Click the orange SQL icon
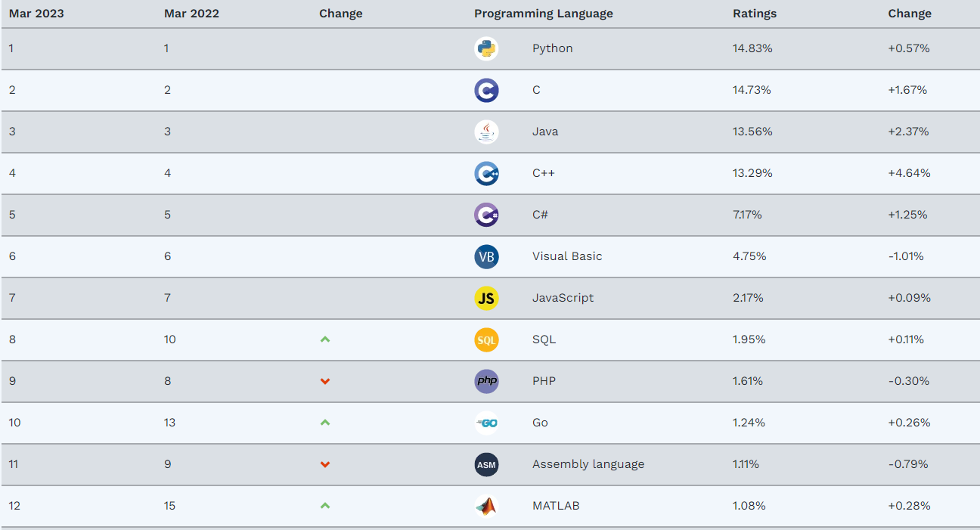The width and height of the screenshot is (980, 530). (486, 339)
